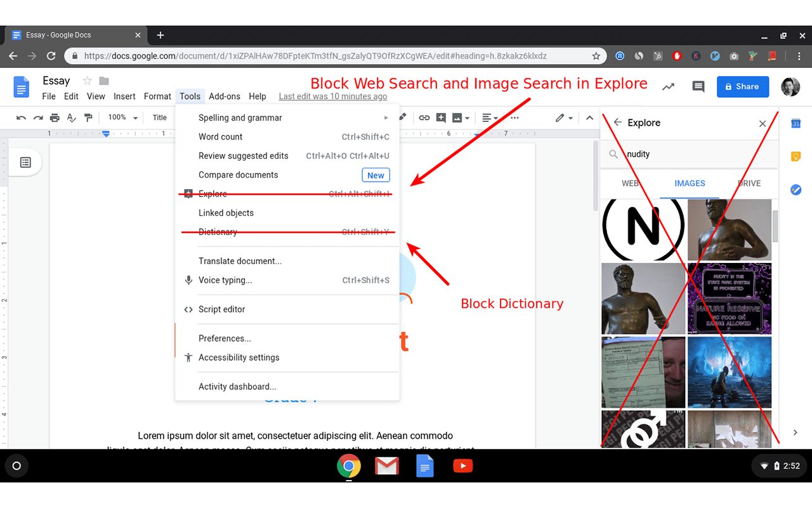This screenshot has width=812, height=508.
Task: Choose Review suggested edits
Action: pos(287,156)
